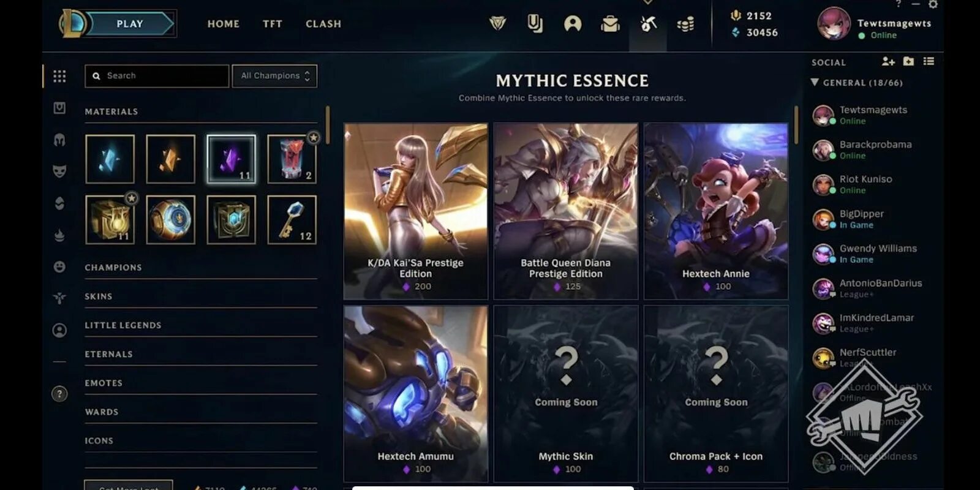980x490 pixels.
Task: Open the All Champions dropdown
Action: tap(274, 76)
